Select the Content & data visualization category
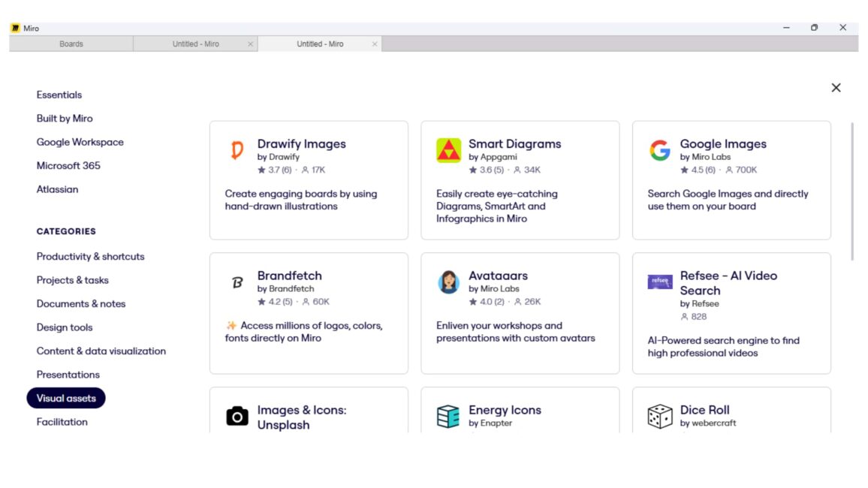The width and height of the screenshot is (868, 488). tap(101, 351)
